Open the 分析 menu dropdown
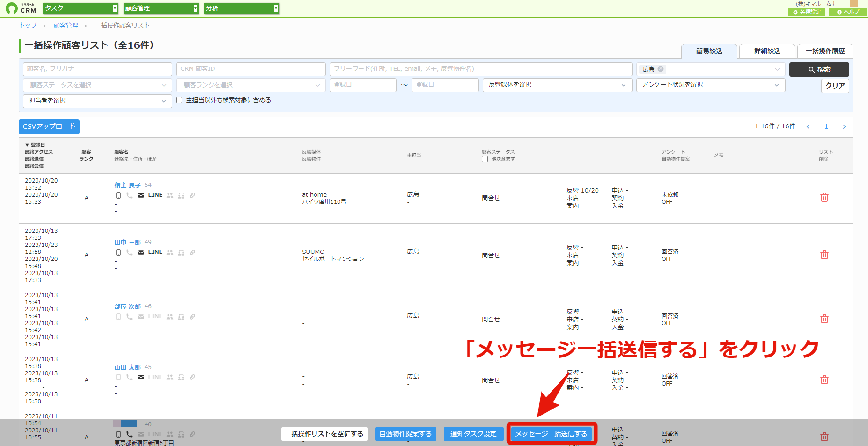 coord(242,8)
